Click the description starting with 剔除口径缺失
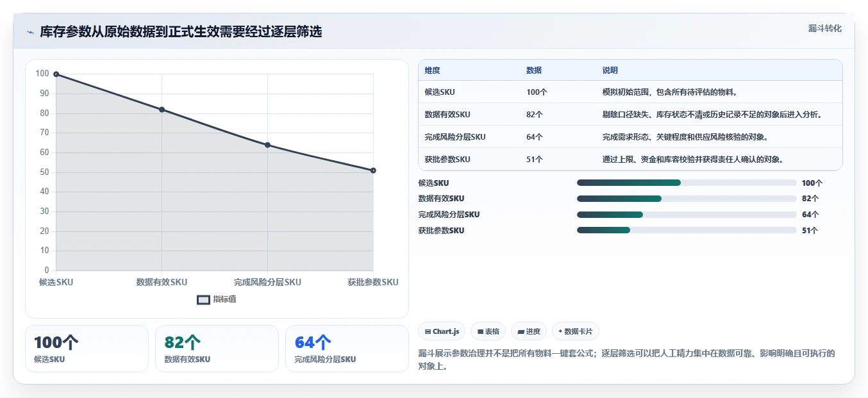This screenshot has height=398, width=868. point(712,115)
